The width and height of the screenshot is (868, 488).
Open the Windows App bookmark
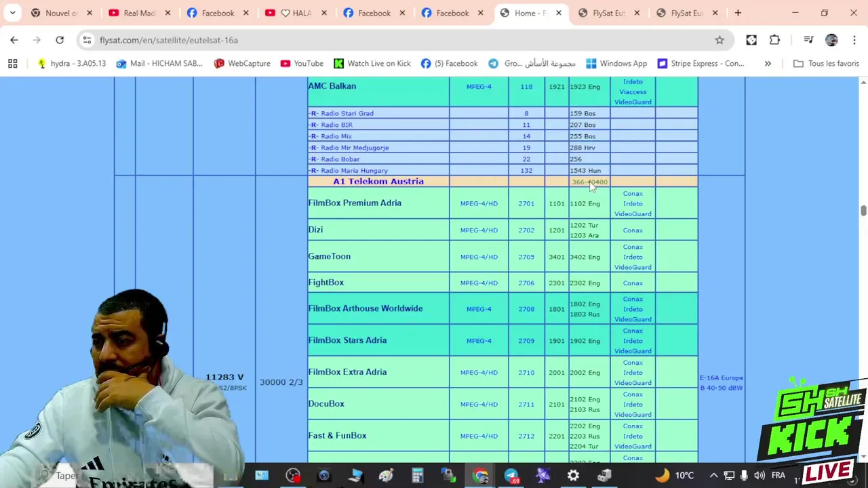[x=616, y=63]
